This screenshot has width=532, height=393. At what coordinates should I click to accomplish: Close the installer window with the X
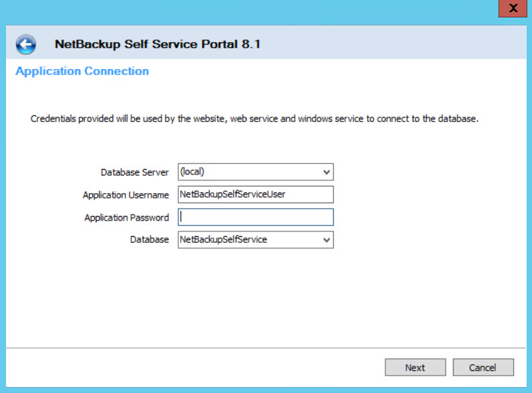(513, 8)
